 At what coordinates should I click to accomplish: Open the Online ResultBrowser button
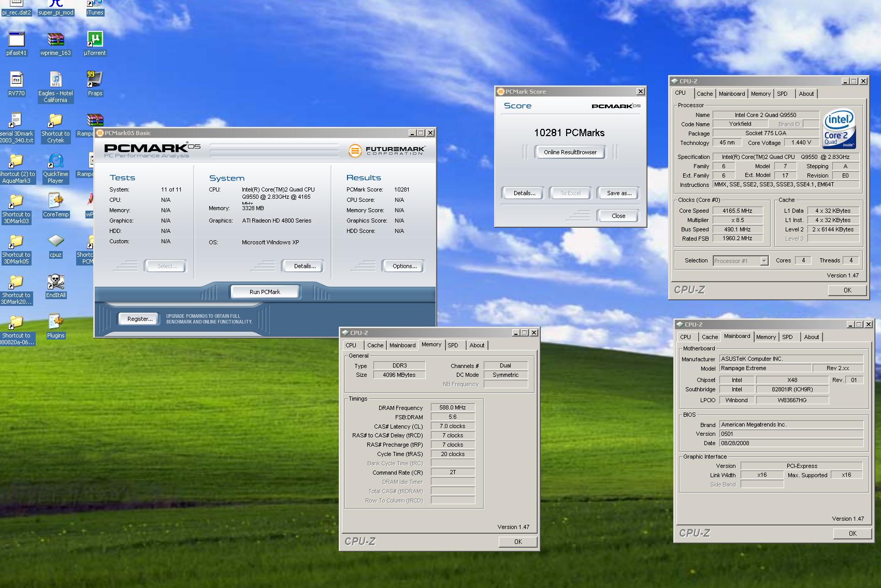point(570,152)
